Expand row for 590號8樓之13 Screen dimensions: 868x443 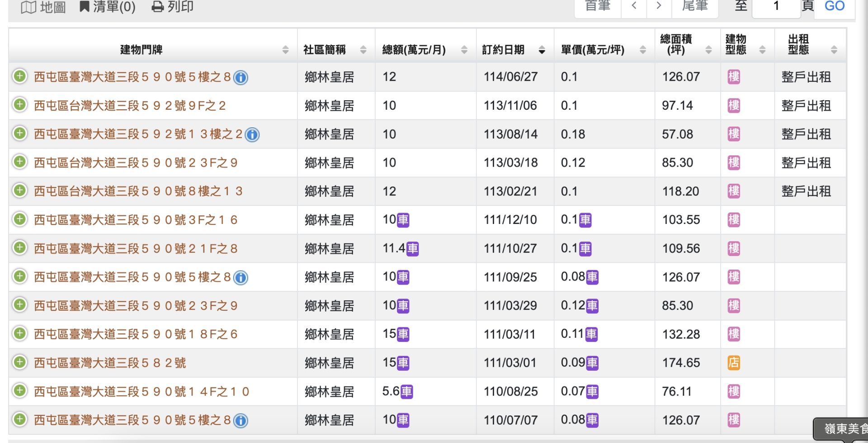[x=19, y=190]
